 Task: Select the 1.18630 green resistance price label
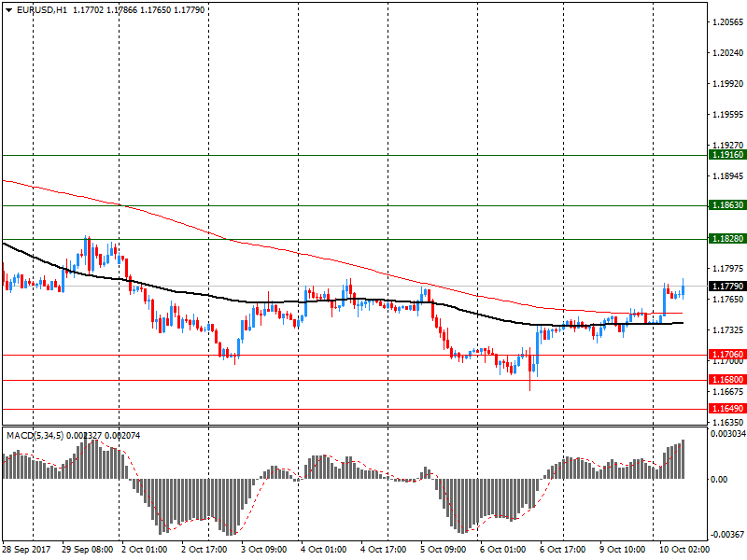coord(727,205)
